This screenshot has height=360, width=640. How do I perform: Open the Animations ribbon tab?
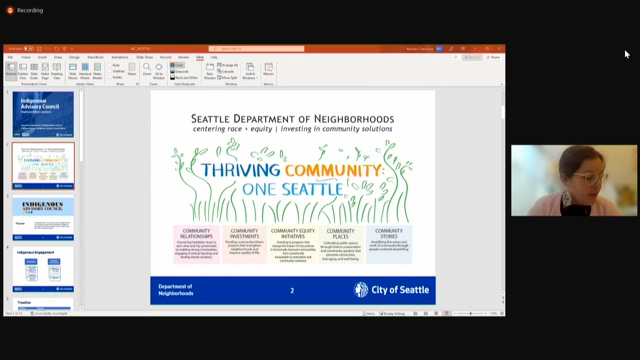coord(120,58)
